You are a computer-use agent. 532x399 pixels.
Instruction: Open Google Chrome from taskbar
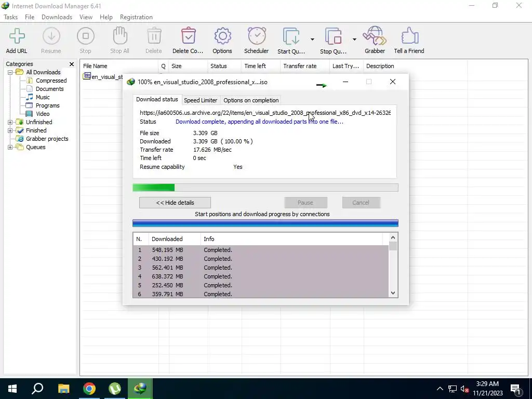point(89,389)
